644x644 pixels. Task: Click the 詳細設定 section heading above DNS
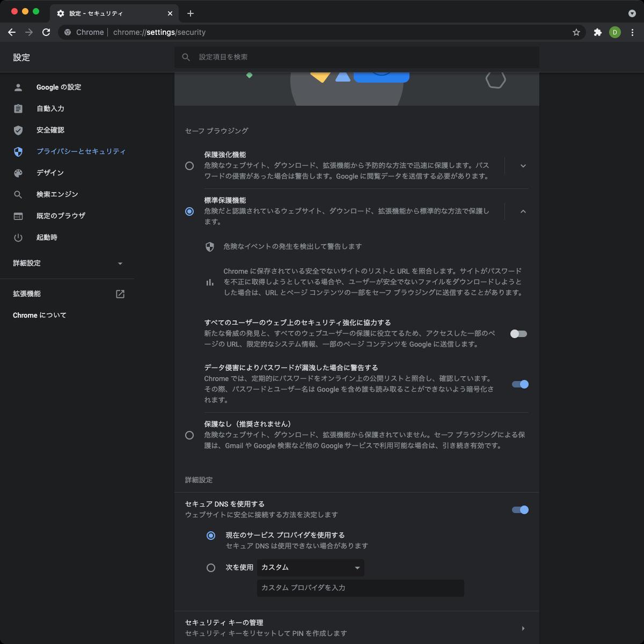199,480
